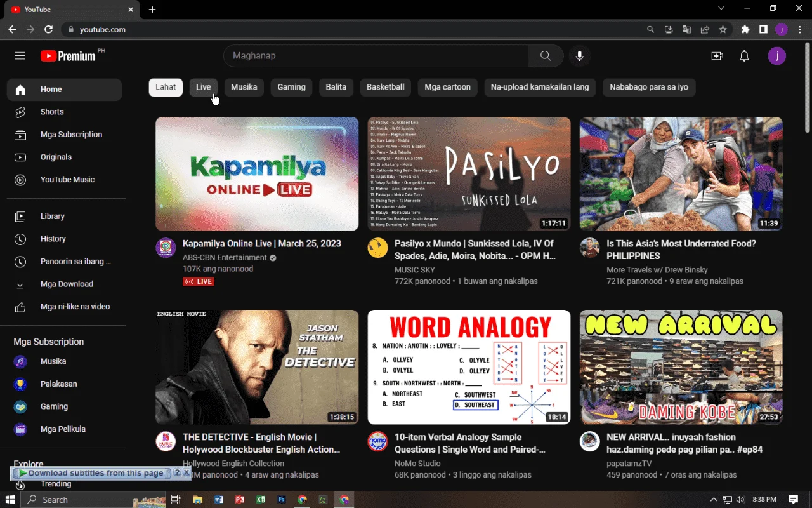Click the translate page icon in address bar

point(686,29)
